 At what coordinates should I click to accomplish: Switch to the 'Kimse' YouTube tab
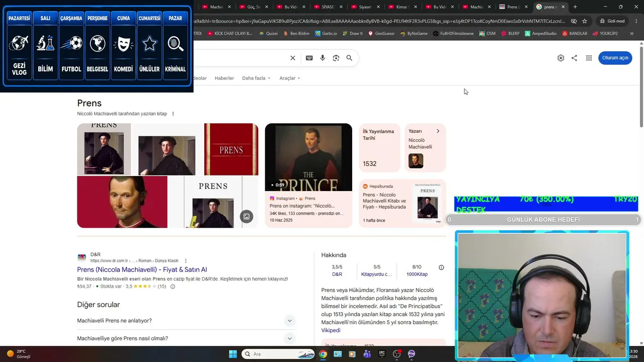click(x=403, y=7)
